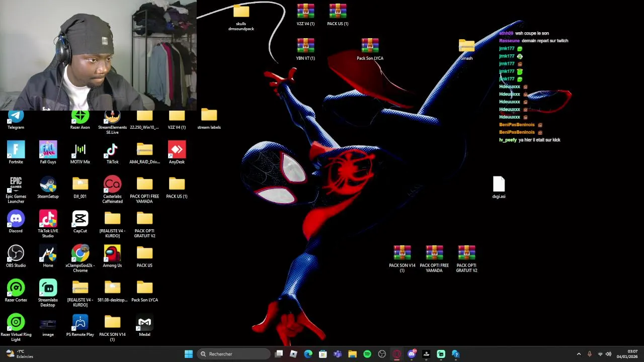This screenshot has height=362, width=644.
Task: Select the PACK OPTI FREE YAMADA folder
Action: click(x=144, y=190)
